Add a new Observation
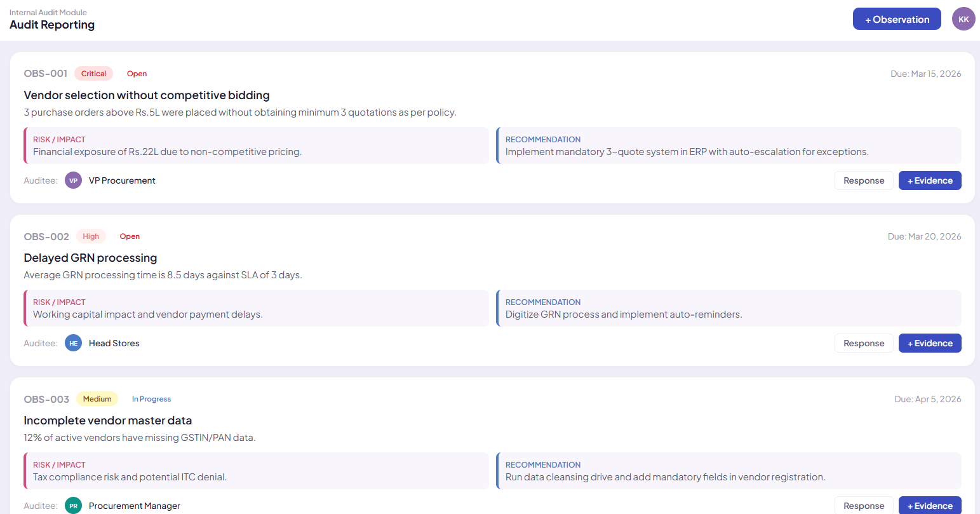 point(897,19)
